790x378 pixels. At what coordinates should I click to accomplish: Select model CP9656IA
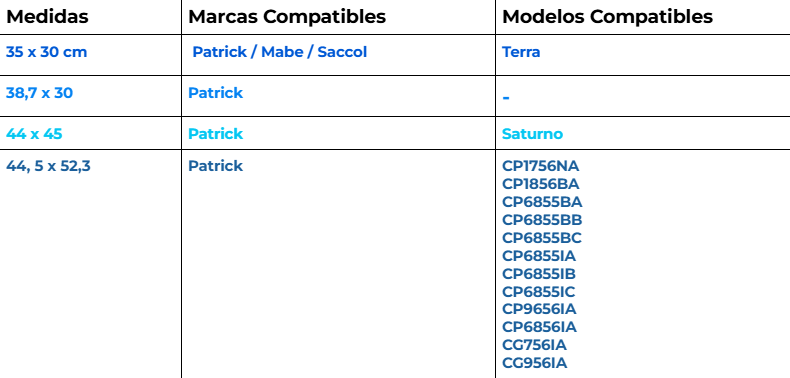(x=540, y=308)
